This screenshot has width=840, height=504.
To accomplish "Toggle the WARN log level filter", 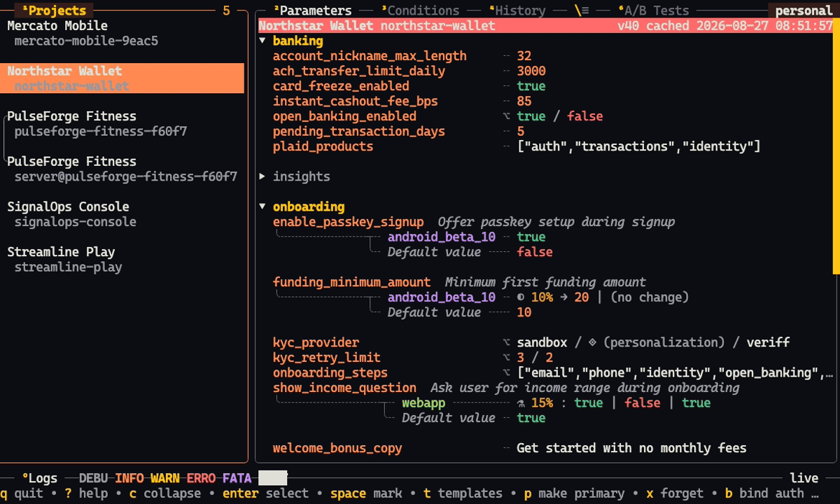I will click(x=164, y=478).
